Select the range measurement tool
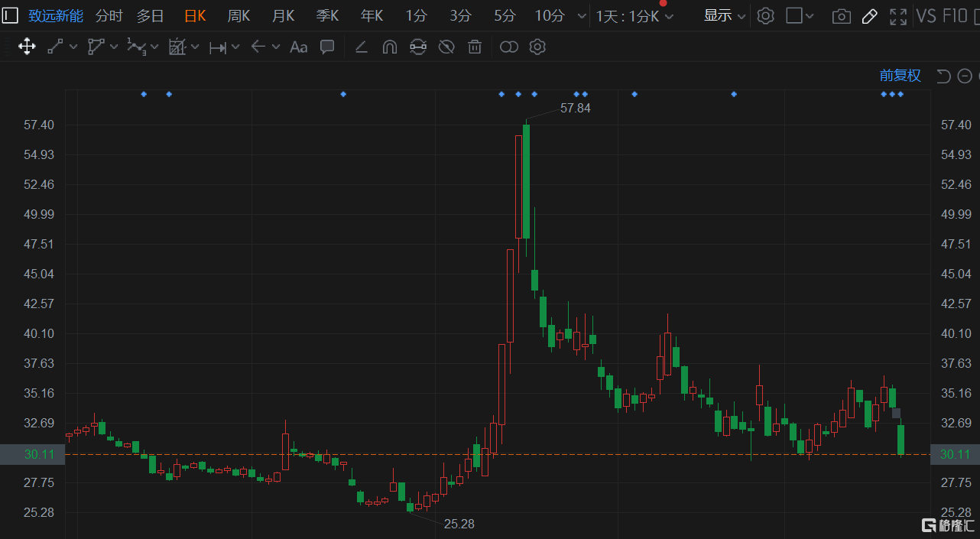Image resolution: width=980 pixels, height=539 pixels. pyautogui.click(x=217, y=47)
